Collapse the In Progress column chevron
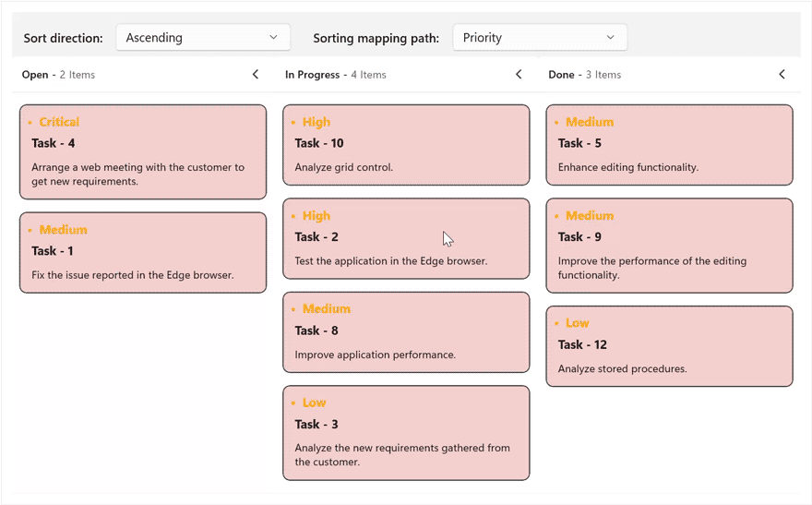 click(x=519, y=74)
